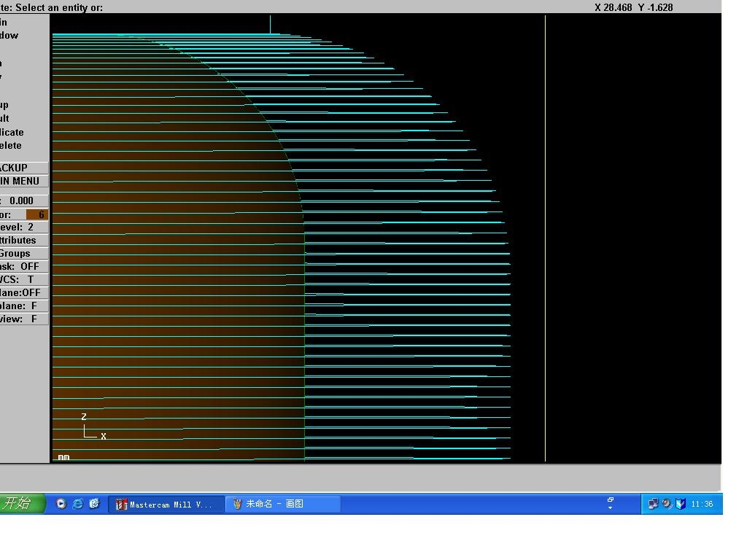Change the Cplane: F setting
The width and height of the screenshot is (747, 560).
tap(23, 306)
